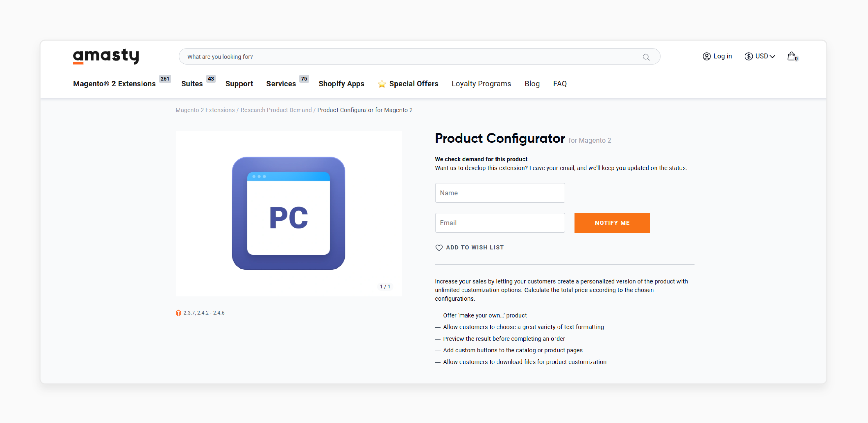
Task: Click the Product Configurator PC image
Action: point(289,213)
